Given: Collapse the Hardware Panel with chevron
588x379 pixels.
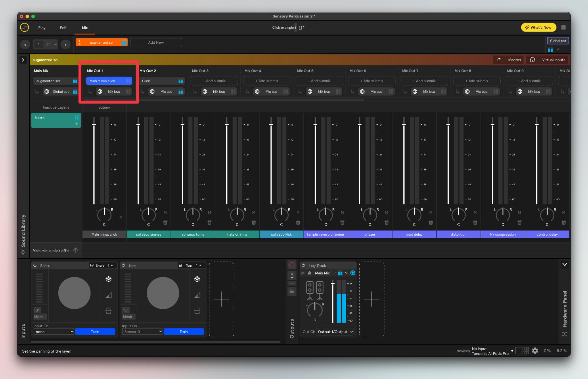Looking at the screenshot, I should (565, 264).
